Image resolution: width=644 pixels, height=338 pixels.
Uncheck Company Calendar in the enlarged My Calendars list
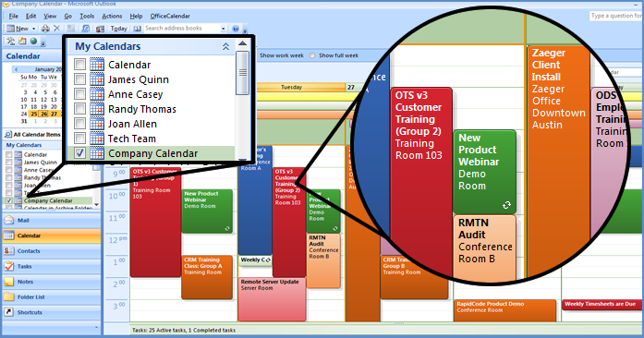[79, 153]
